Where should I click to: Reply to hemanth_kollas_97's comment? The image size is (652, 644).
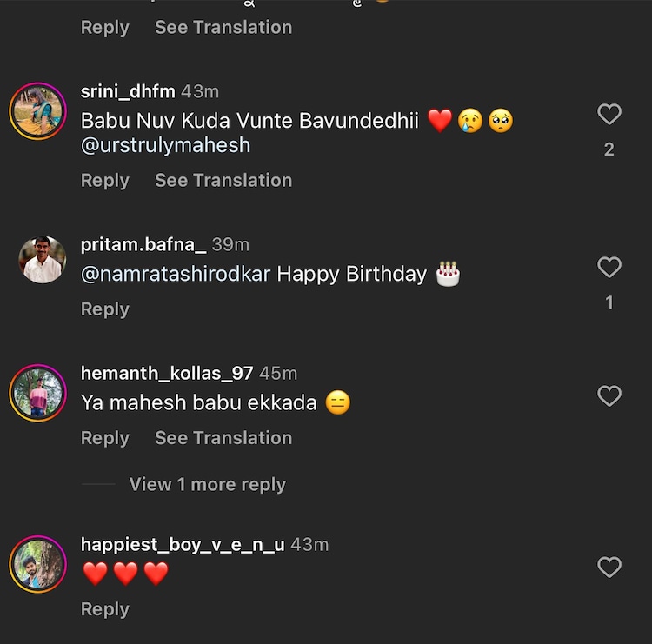tap(104, 438)
